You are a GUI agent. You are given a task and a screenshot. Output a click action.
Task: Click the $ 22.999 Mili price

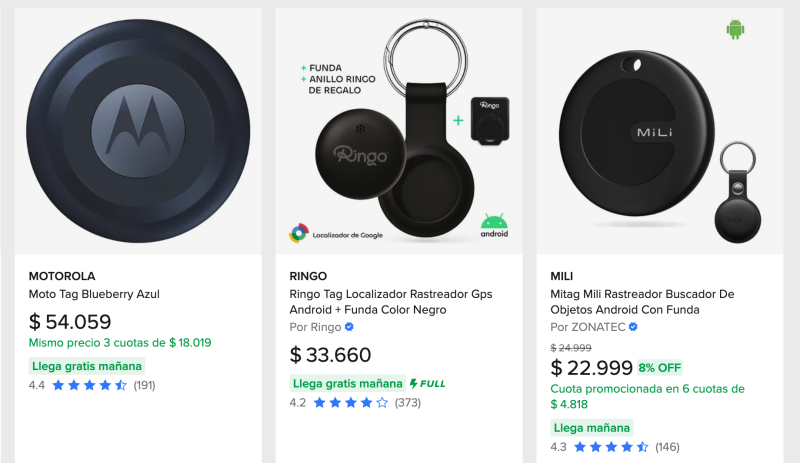pyautogui.click(x=590, y=367)
